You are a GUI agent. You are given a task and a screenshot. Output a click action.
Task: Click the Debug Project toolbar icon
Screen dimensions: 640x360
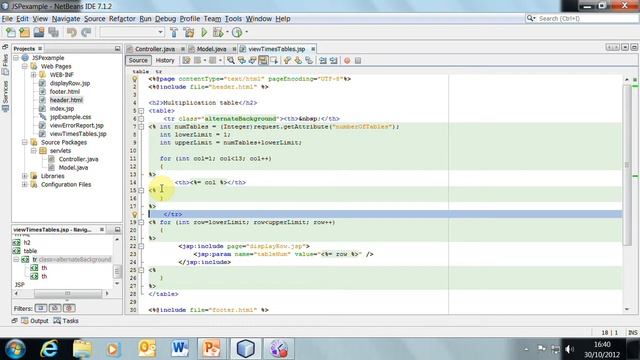[x=218, y=32]
